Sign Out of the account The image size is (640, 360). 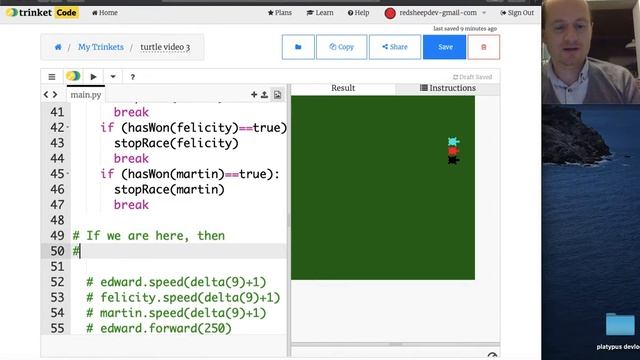tap(517, 13)
